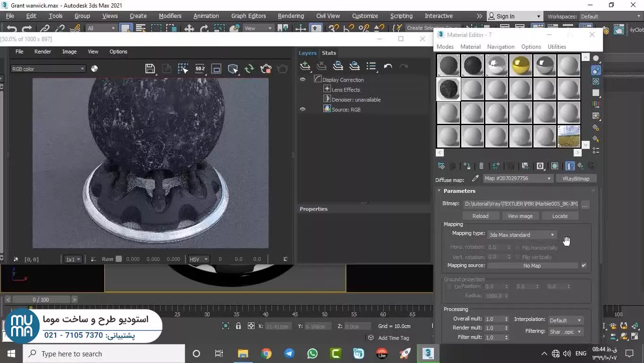Redo with the main toolbar arrow
The height and width of the screenshot is (363, 644).
coord(27,28)
